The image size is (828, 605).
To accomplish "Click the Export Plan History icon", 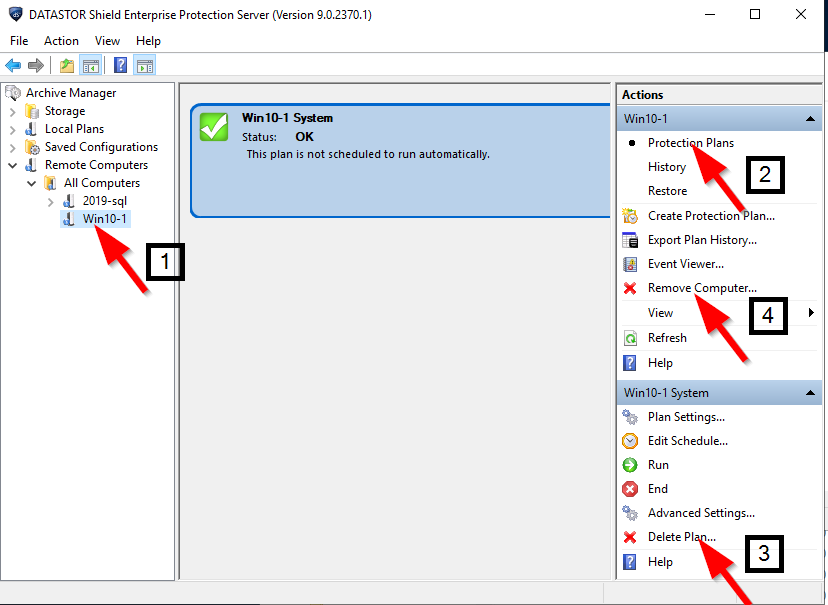I will (629, 240).
